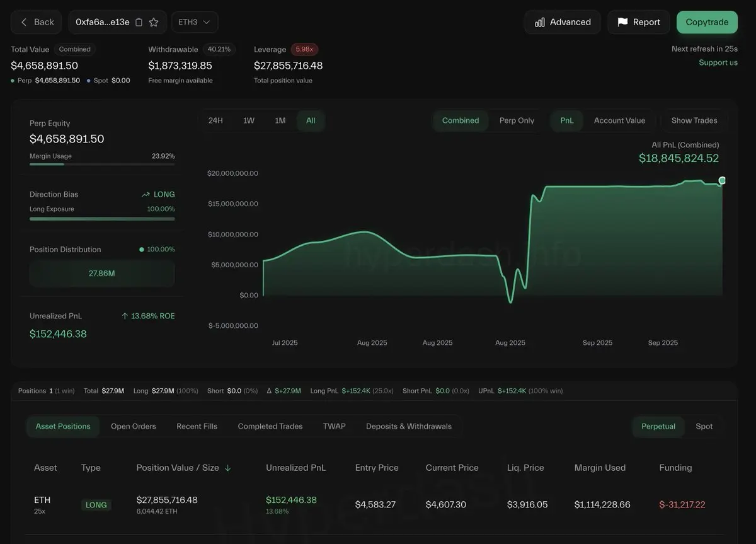The height and width of the screenshot is (544, 756).
Task: Show Account Value on the chart
Action: tap(619, 120)
